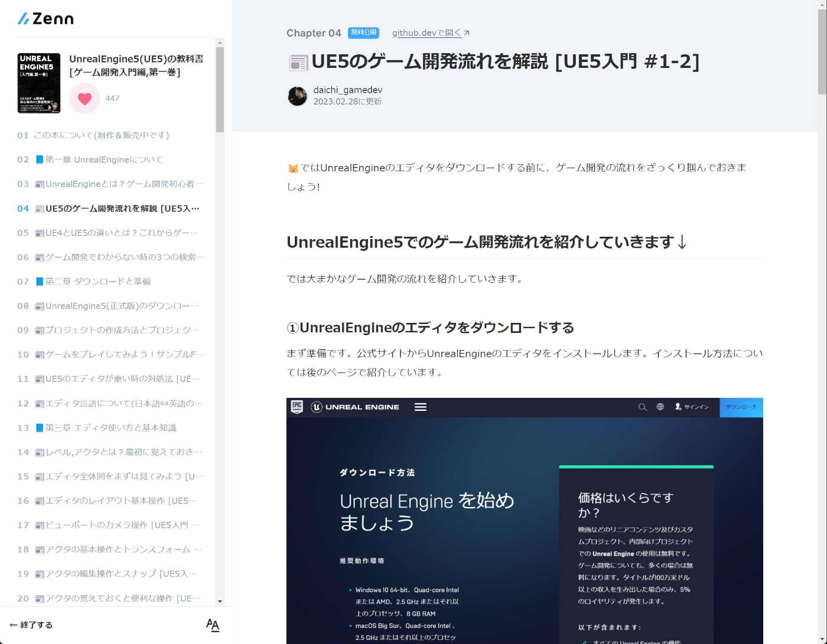
Task: Like the book with the heart button
Action: point(84,99)
